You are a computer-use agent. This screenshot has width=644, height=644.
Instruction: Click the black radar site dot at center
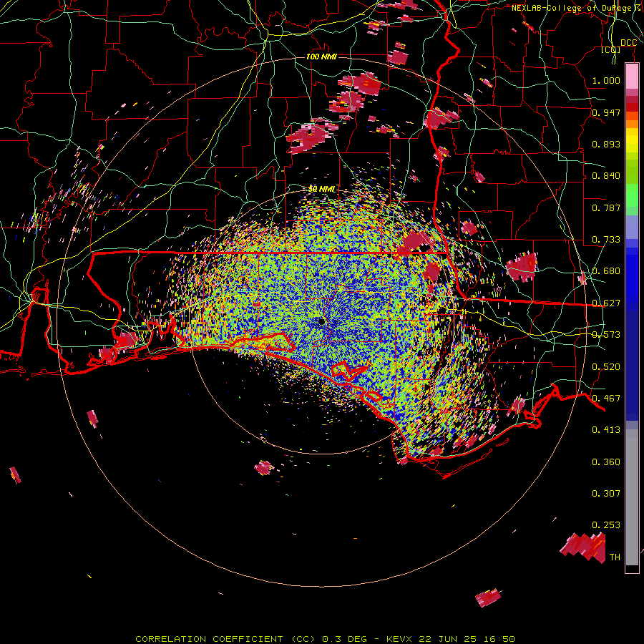[x=321, y=321]
